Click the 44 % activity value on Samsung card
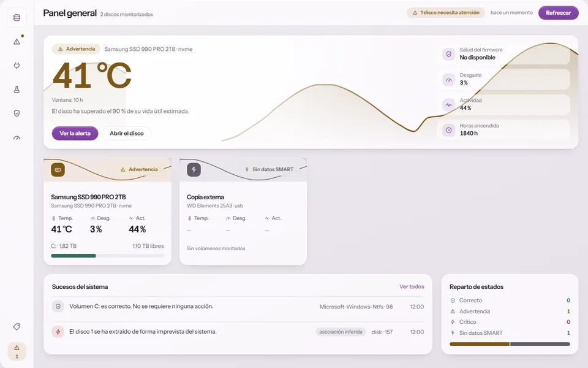Screen dimensions: 588x368 pos(137,229)
